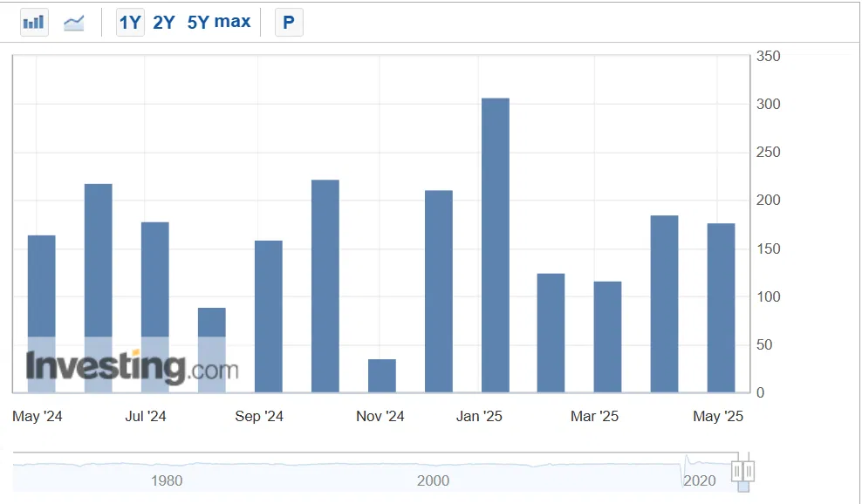
Task: Click the 'Mar '25' axis label
Action: point(594,416)
